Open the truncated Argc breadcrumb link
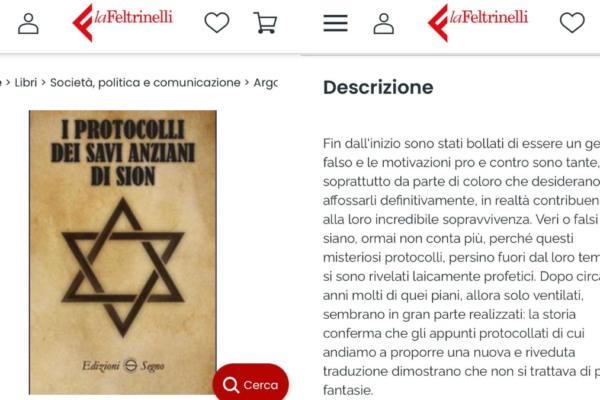The image size is (600, 400). coord(266,83)
